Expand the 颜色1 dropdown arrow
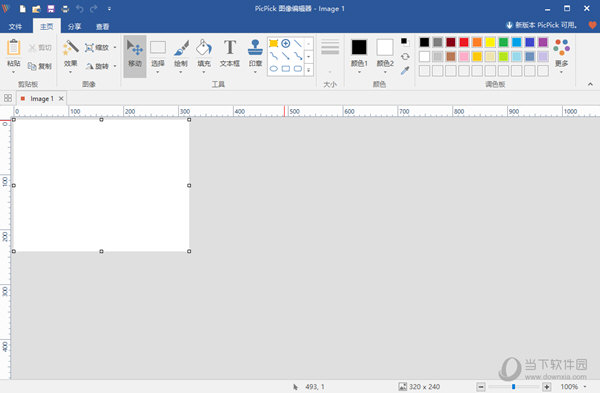Image resolution: width=600 pixels, height=393 pixels. tap(359, 72)
